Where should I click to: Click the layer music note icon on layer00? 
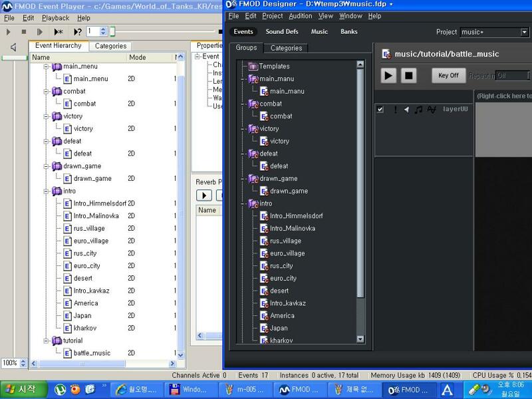[419, 109]
